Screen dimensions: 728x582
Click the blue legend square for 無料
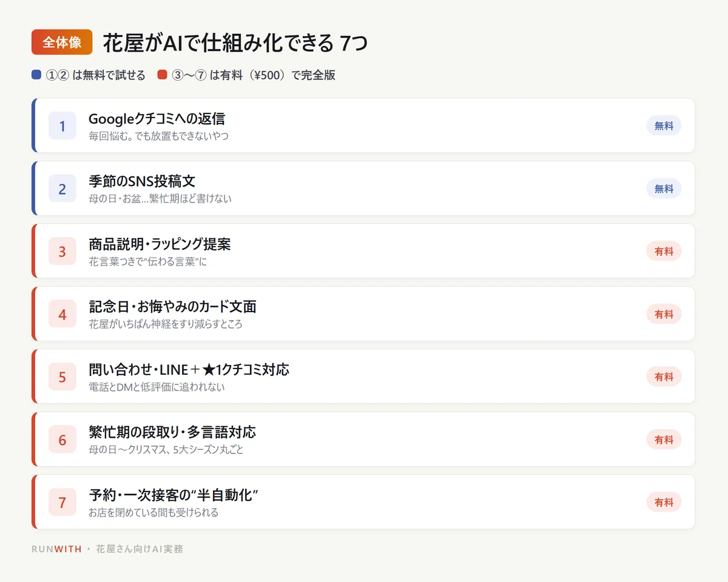pyautogui.click(x=36, y=75)
